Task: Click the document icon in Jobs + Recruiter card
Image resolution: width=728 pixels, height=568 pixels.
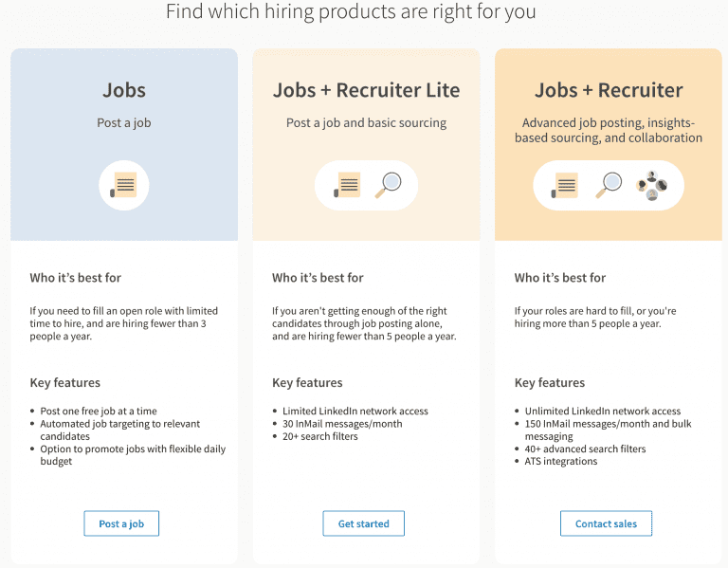Action: coord(567,185)
